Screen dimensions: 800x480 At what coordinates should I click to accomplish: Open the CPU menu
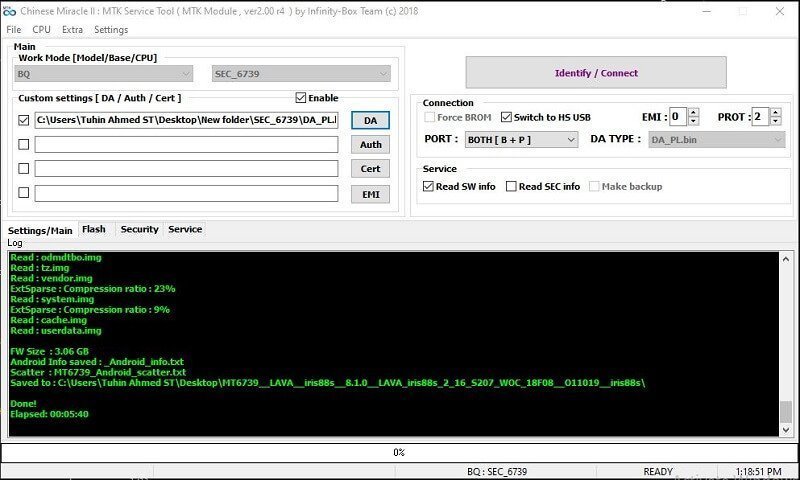point(41,30)
